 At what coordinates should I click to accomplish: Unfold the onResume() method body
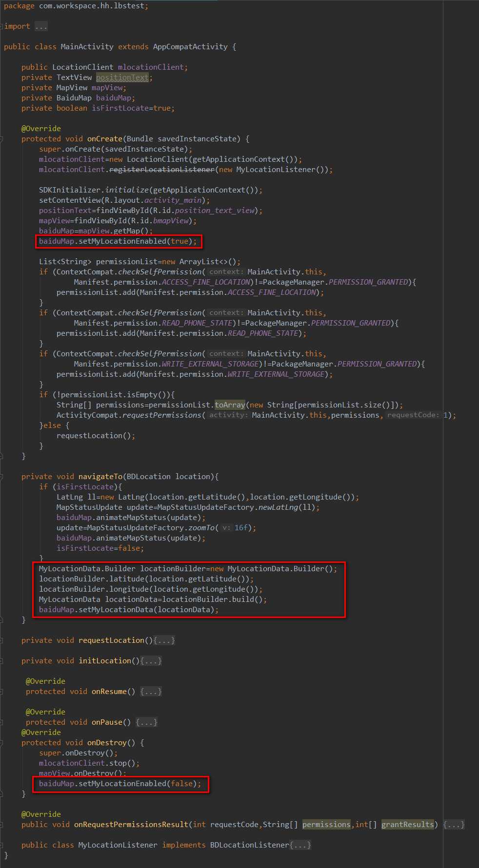point(151,692)
